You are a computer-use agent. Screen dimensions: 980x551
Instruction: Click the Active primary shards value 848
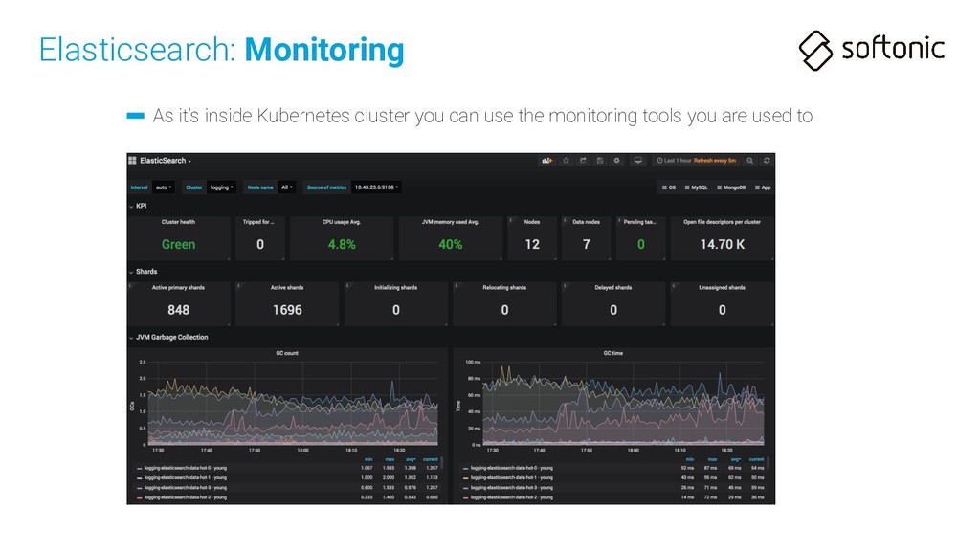[x=178, y=310]
